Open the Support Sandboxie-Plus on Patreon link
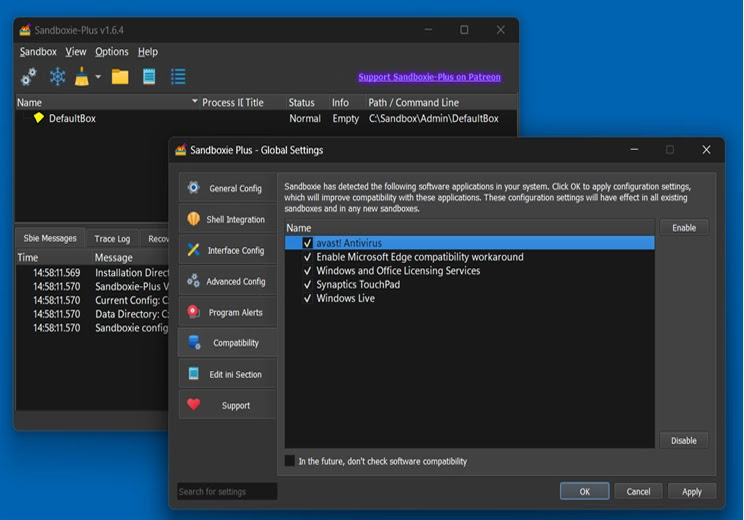This screenshot has width=744, height=520. (x=429, y=77)
